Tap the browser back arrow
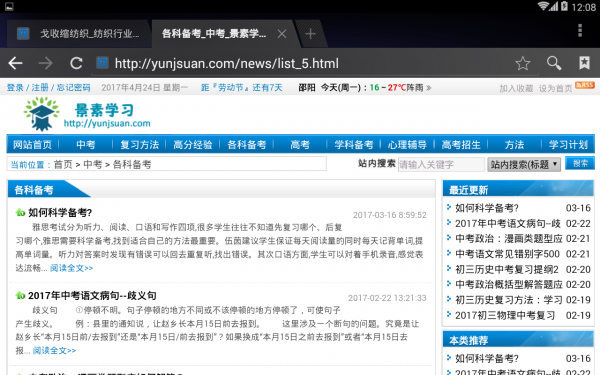The image size is (600, 375). [15, 63]
